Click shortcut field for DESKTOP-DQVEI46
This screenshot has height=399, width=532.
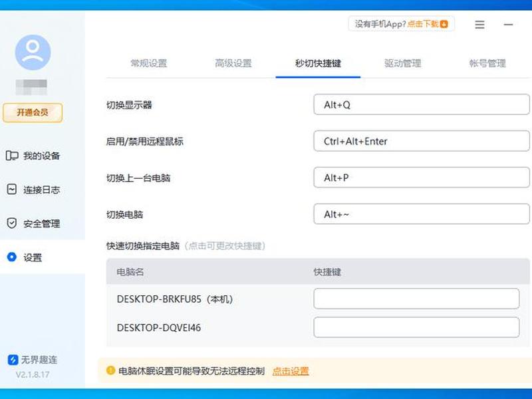pos(416,327)
